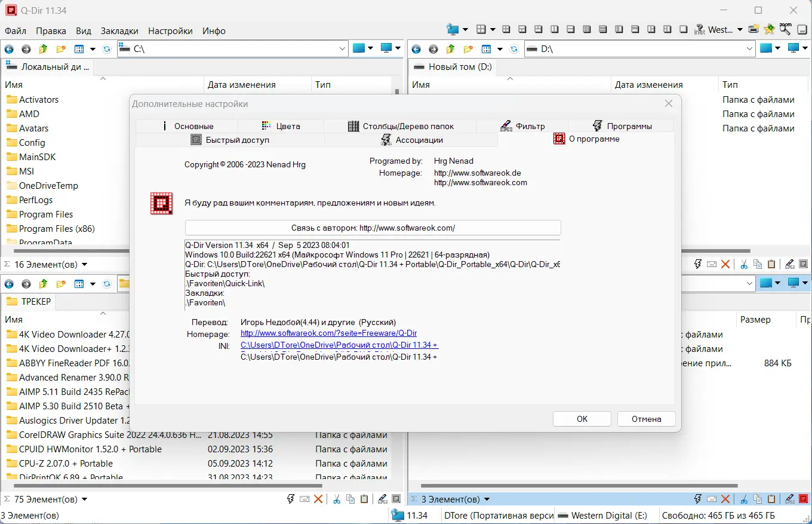Click red delete X in 75 Элемент(ов) bar
812x524 pixels.
click(x=319, y=499)
